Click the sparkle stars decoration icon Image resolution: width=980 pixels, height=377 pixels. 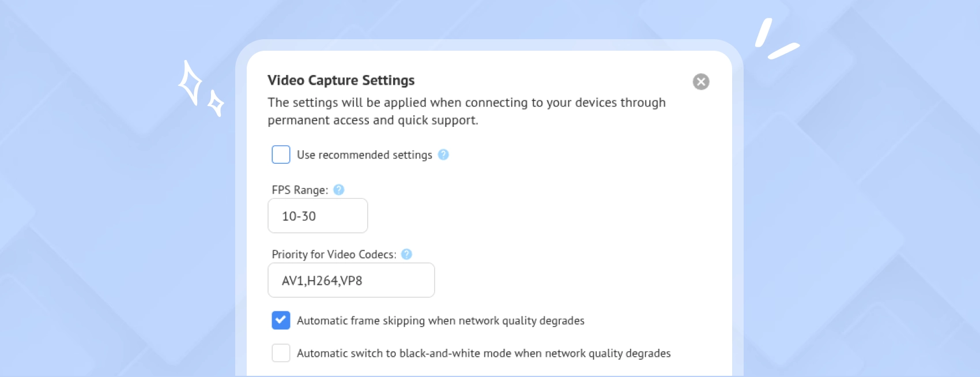pos(199,89)
